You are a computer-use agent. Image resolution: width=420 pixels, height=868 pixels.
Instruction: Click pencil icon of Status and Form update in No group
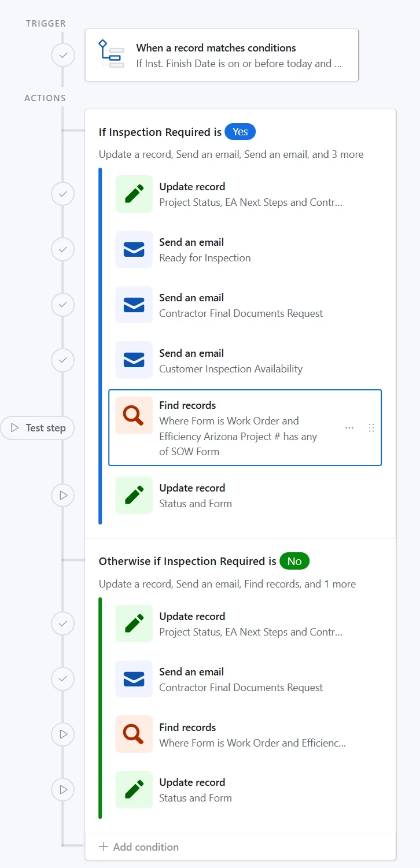click(134, 790)
